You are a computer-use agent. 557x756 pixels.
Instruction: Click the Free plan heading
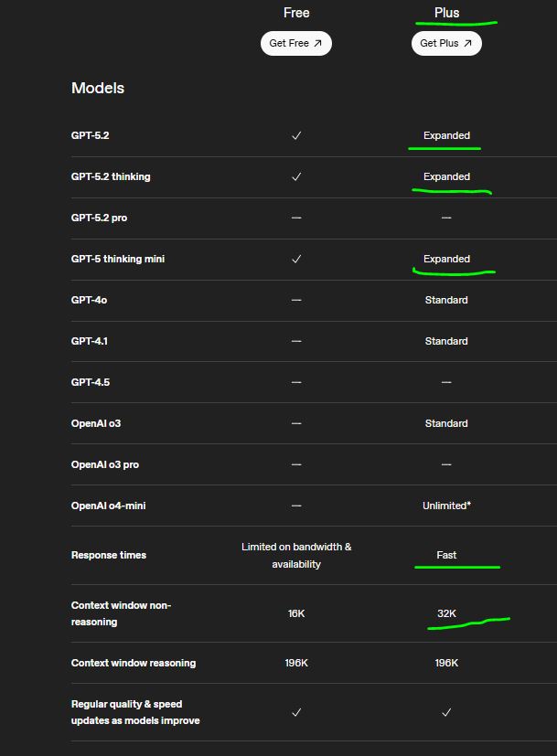tap(296, 13)
